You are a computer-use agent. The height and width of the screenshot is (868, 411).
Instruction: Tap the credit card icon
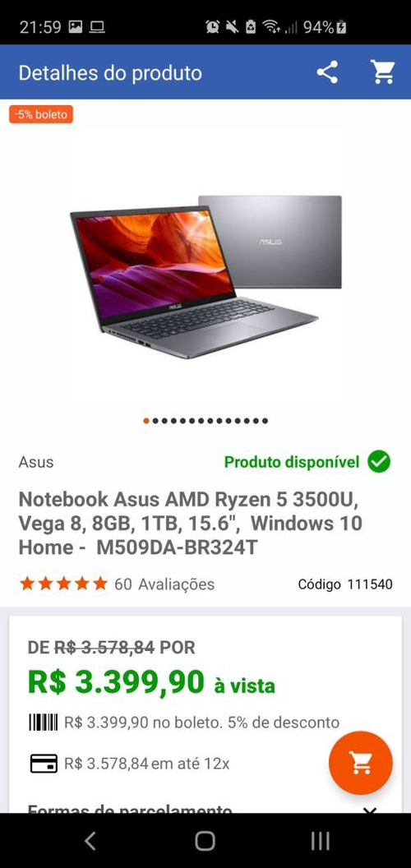[x=44, y=764]
